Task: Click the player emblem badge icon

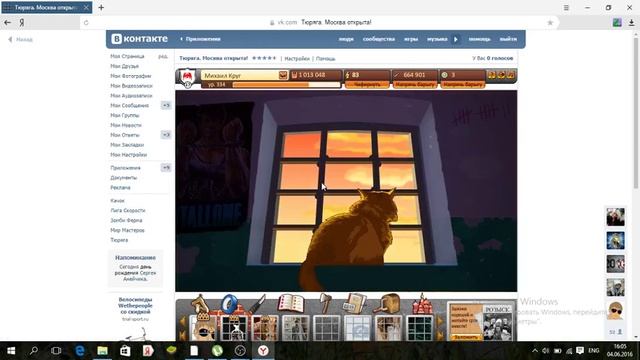Action: [187, 78]
